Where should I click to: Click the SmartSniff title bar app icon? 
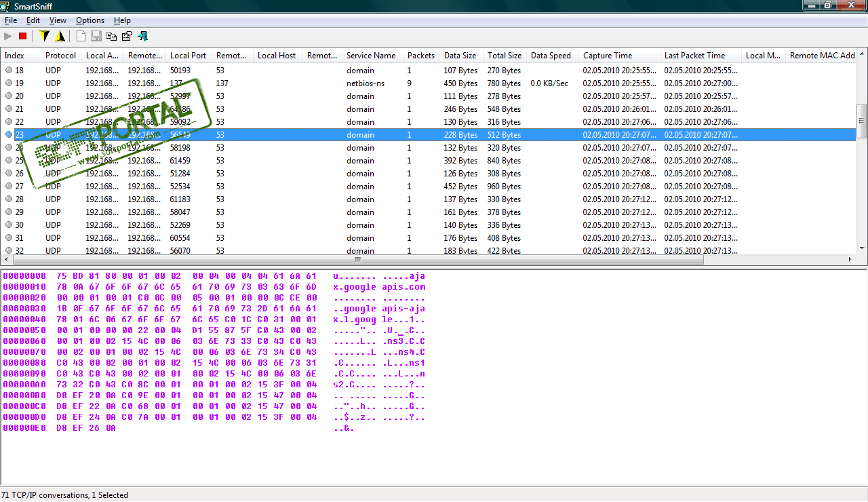(6, 6)
